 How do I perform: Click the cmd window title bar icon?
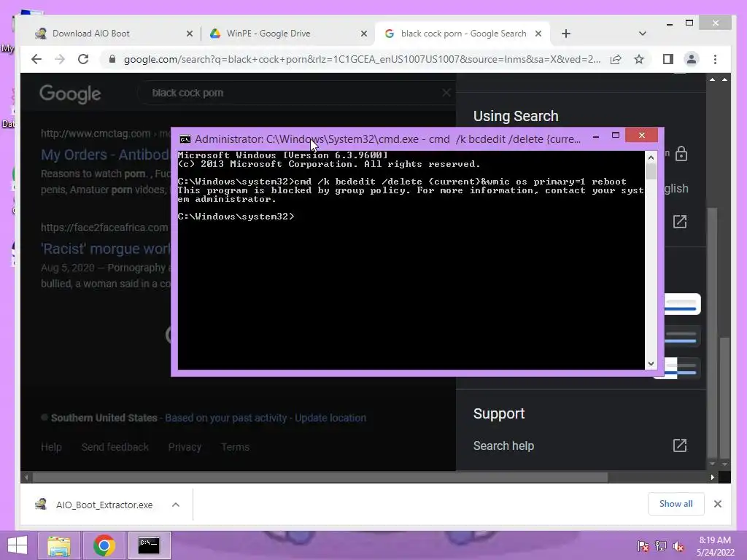[x=185, y=139]
